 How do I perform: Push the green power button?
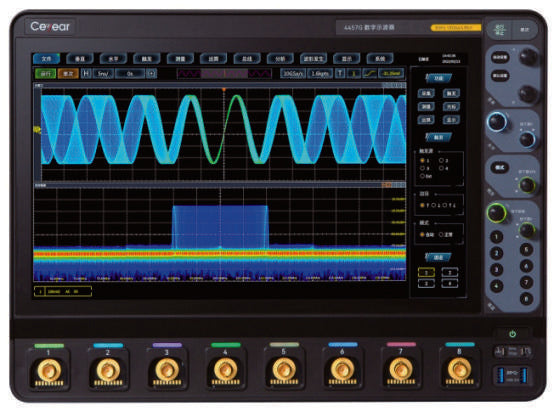coord(512,334)
